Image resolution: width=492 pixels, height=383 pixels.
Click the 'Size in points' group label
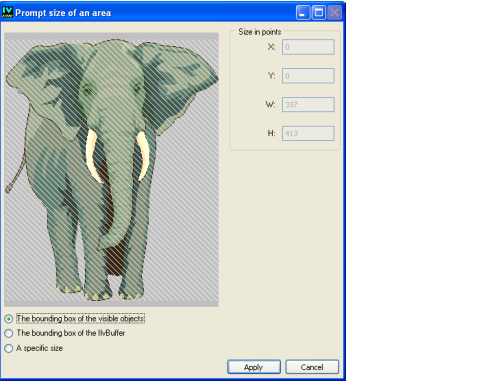tap(260, 32)
